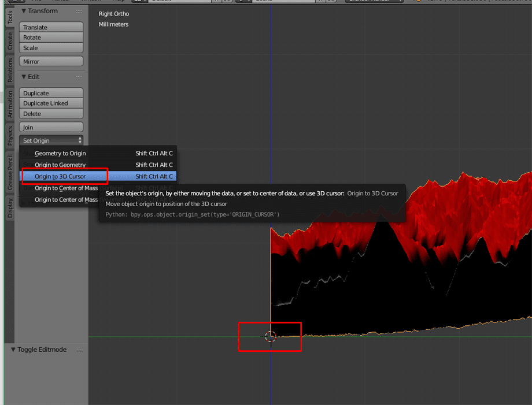Click the Duplicate button
This screenshot has width=532, height=405.
(51, 93)
